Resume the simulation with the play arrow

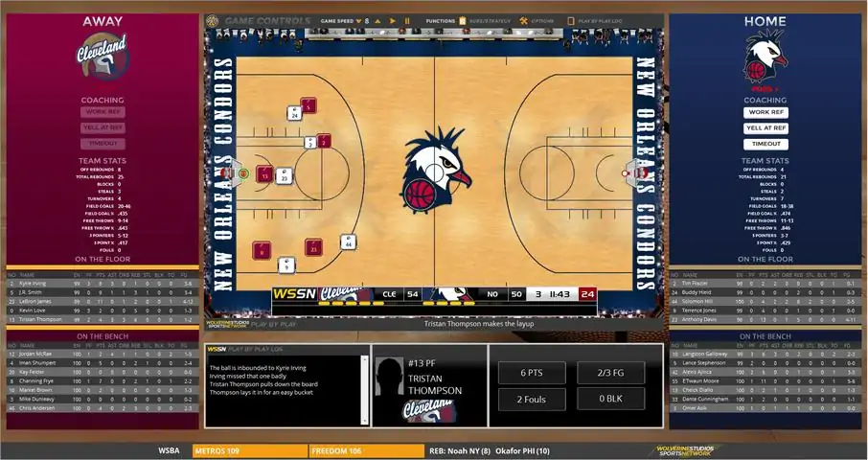(393, 21)
